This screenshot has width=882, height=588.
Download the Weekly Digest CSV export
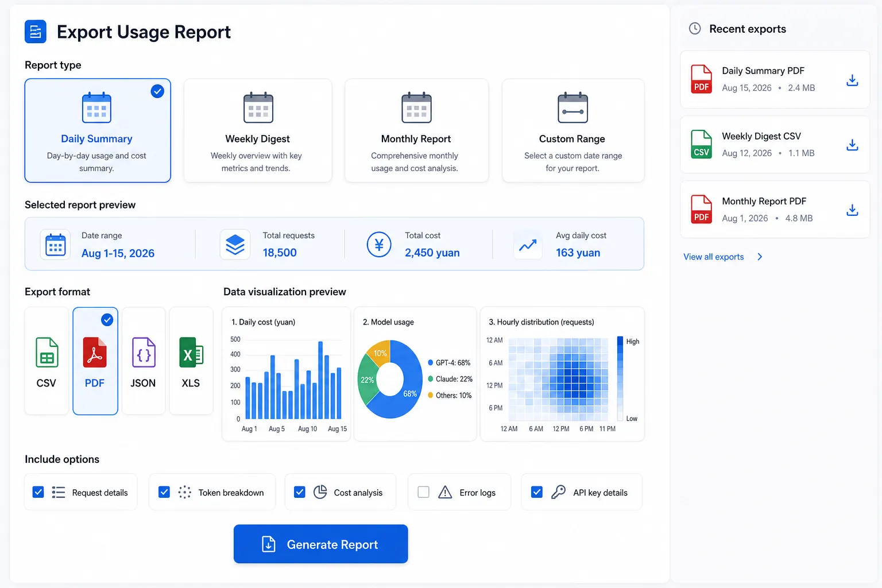click(x=852, y=145)
